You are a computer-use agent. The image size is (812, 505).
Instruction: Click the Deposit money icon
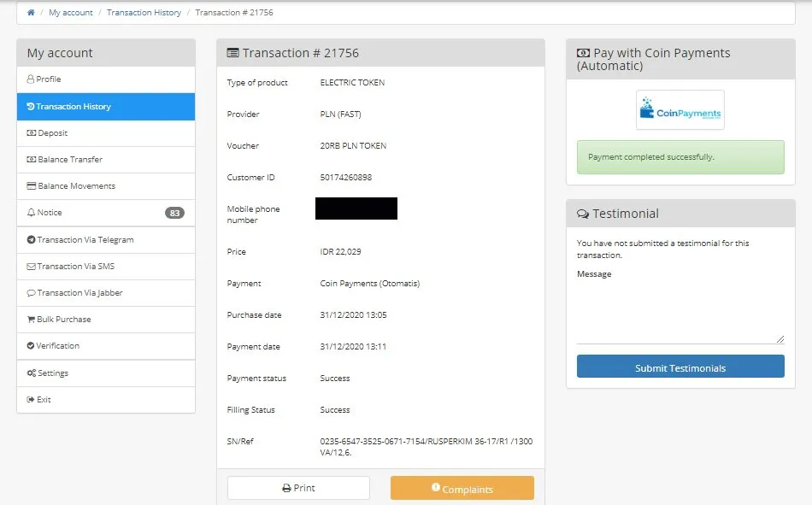(32, 133)
